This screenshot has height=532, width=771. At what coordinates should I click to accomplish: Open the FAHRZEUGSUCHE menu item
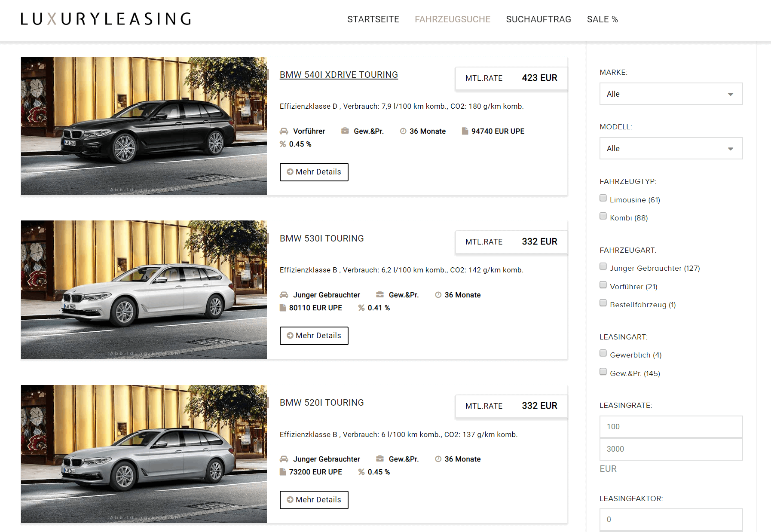click(453, 19)
